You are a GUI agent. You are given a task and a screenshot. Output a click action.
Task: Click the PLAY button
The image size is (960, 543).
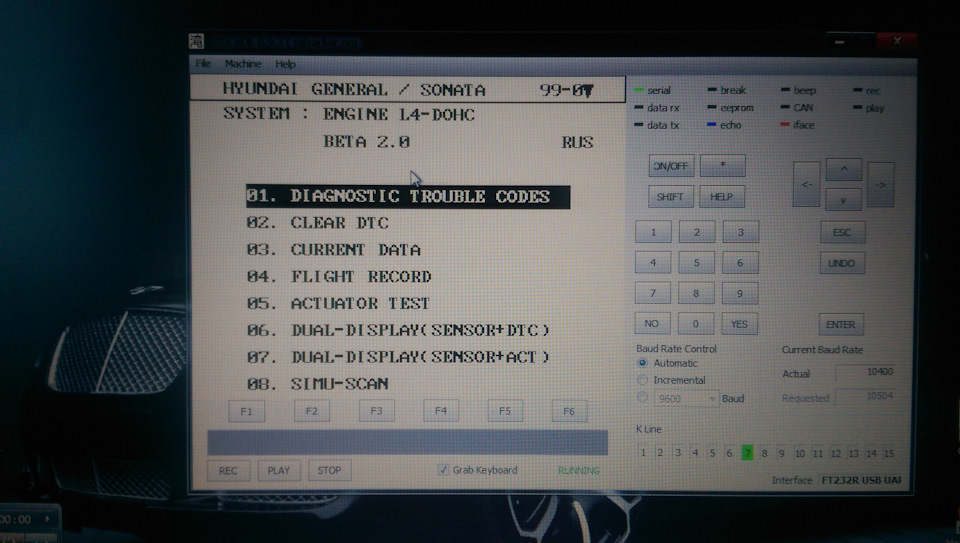coord(279,470)
